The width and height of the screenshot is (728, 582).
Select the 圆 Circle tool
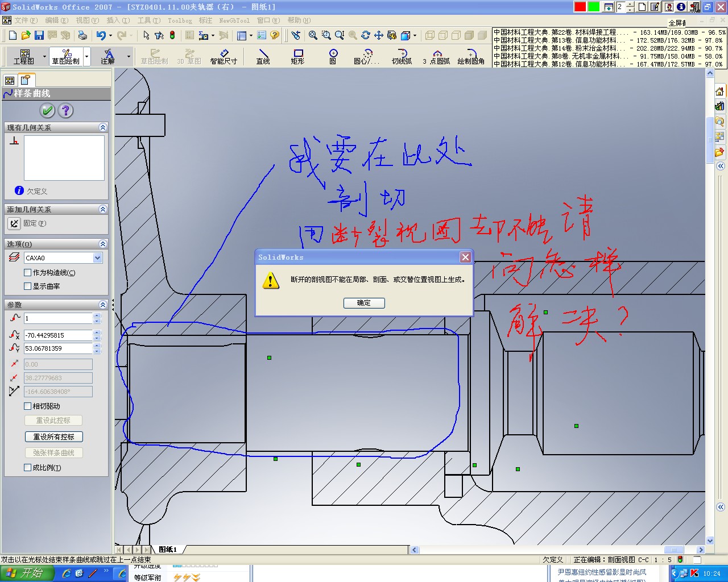(x=333, y=56)
